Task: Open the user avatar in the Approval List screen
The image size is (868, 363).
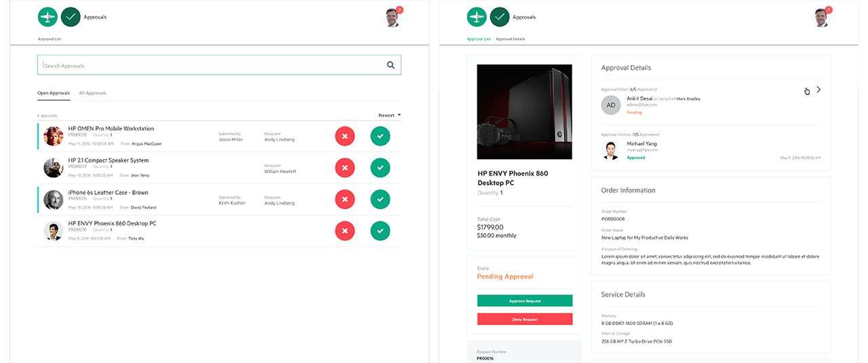Action: pos(392,18)
